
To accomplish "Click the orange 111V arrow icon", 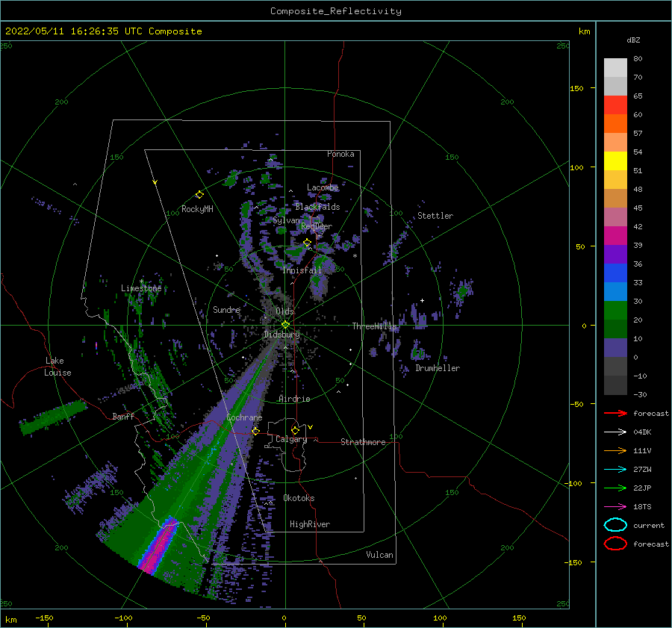I will click(x=615, y=450).
